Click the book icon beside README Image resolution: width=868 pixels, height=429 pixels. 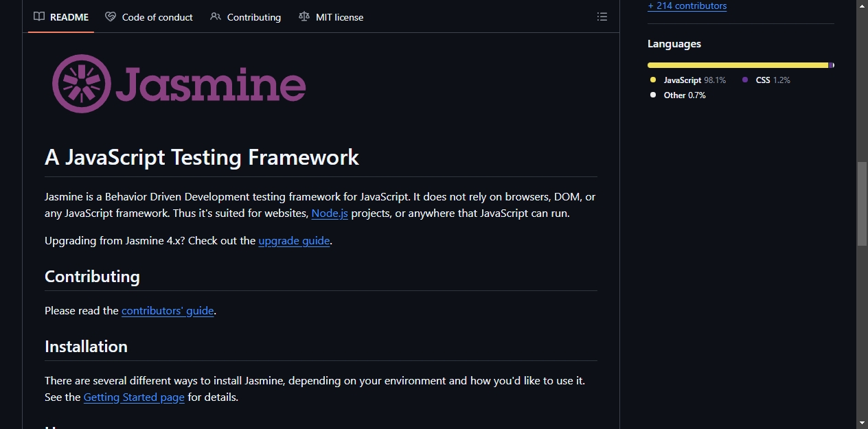[40, 16]
